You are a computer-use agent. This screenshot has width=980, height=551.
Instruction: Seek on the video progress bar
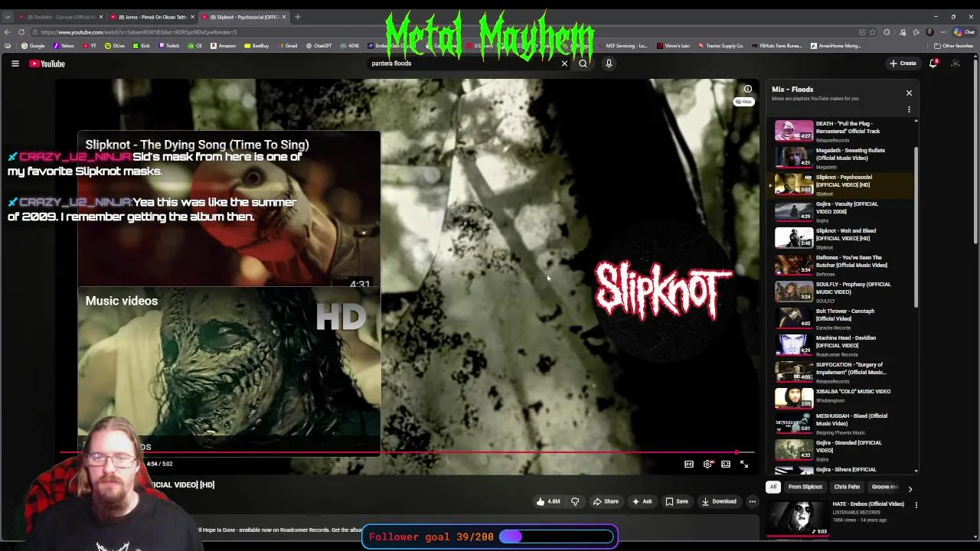(x=407, y=452)
